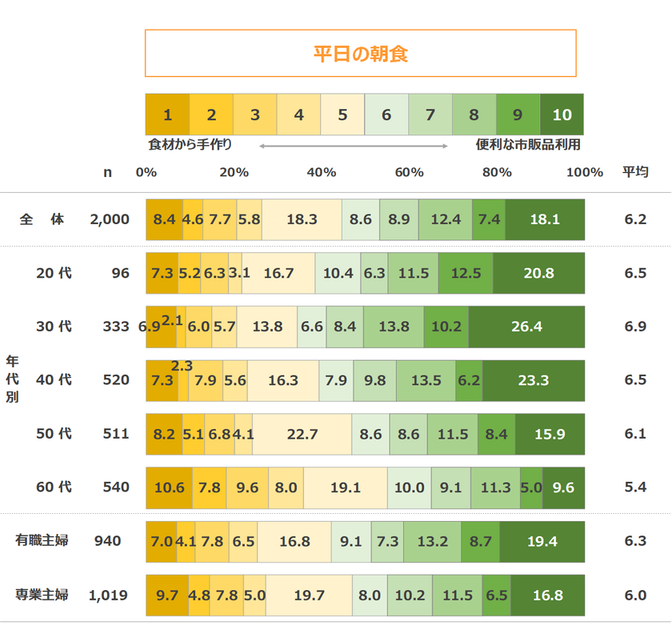The image size is (672, 638).
Task: Click the 専業主婦 row label
Action: (42, 595)
